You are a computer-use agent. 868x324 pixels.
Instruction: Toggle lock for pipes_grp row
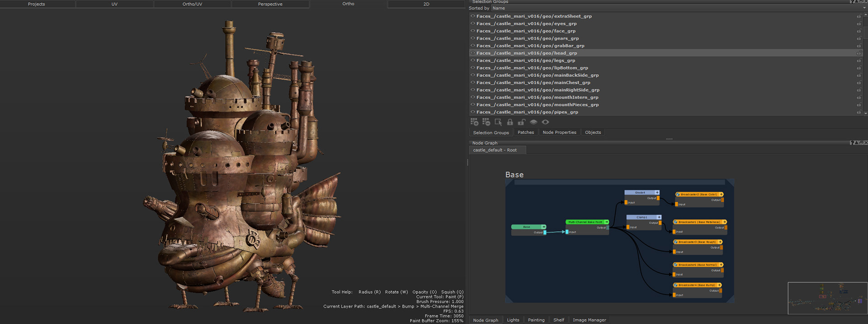tap(859, 112)
